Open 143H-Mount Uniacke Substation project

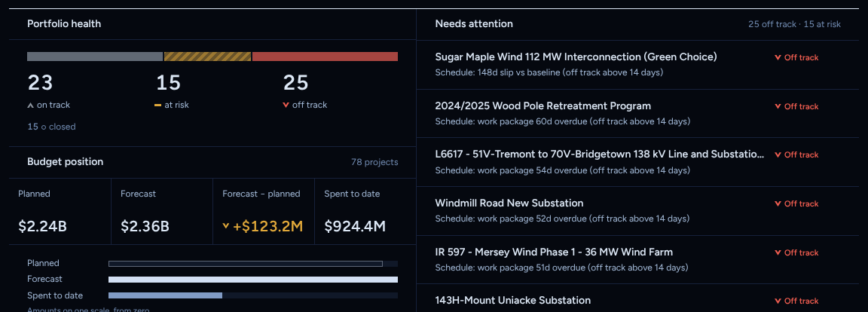click(512, 301)
